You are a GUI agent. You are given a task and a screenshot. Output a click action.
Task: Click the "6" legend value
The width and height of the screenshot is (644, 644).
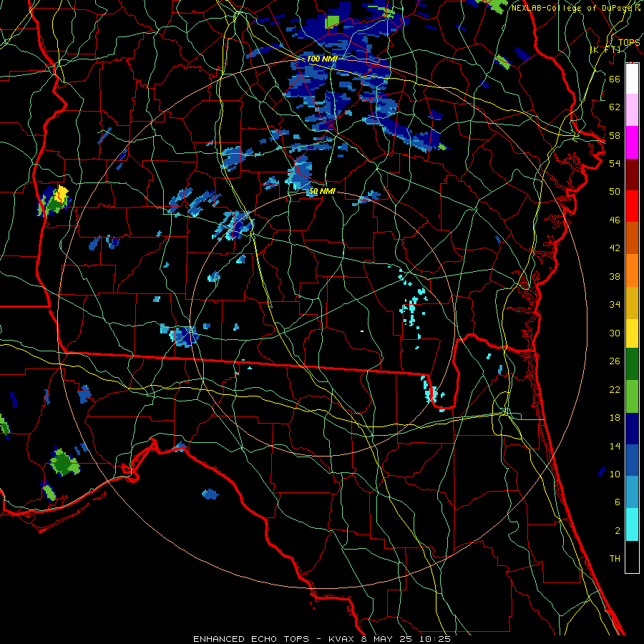pos(617,502)
